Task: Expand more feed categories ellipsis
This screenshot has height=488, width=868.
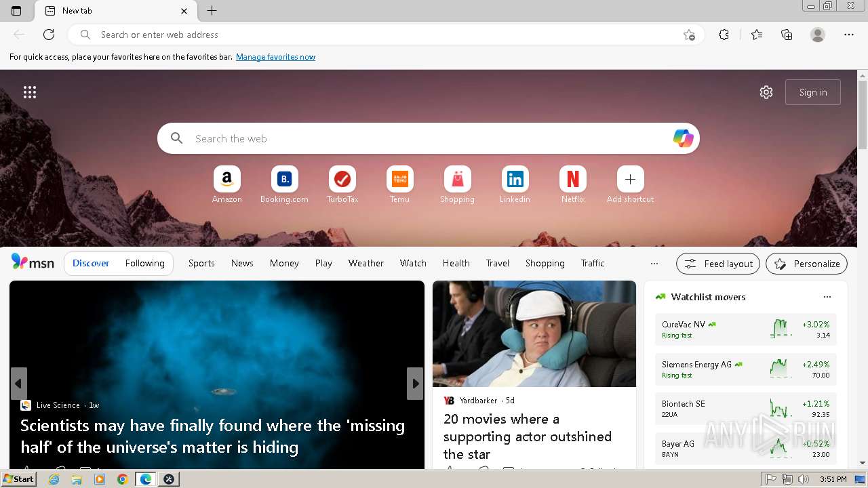Action: click(x=654, y=264)
